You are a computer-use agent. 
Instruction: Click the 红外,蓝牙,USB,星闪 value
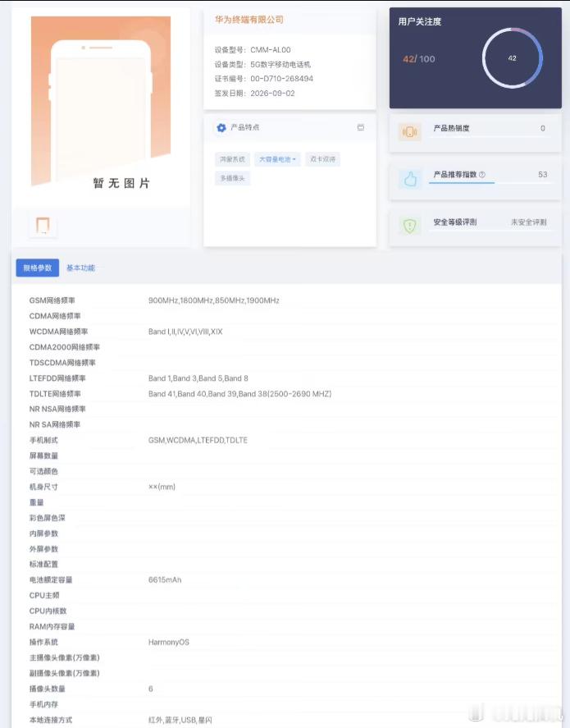click(x=180, y=720)
